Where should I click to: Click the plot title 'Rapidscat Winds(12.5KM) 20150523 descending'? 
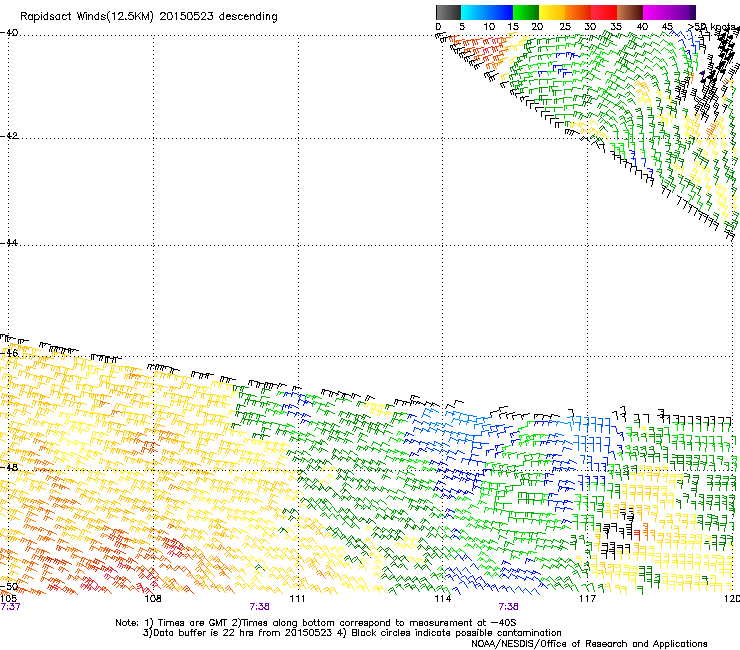149,17
